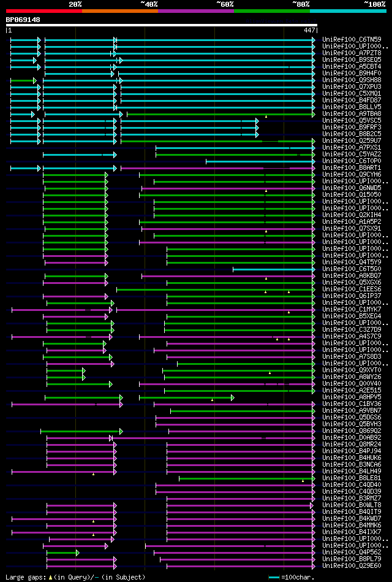
Task: Select the UniRef100_A4S7C9 label
Action: [352, 336]
